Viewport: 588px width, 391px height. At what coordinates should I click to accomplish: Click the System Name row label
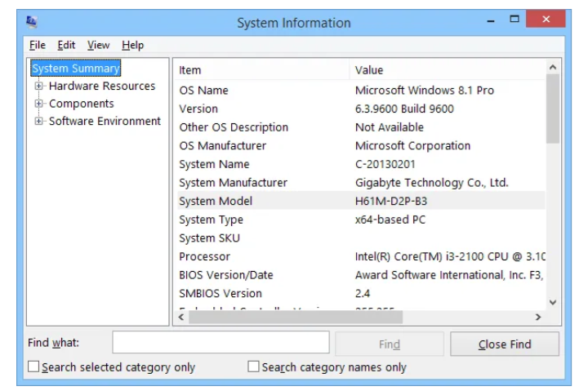tap(214, 164)
